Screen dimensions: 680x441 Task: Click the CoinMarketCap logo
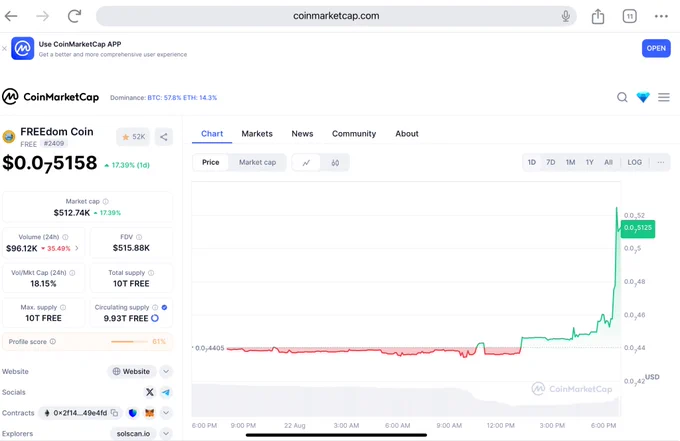point(51,97)
